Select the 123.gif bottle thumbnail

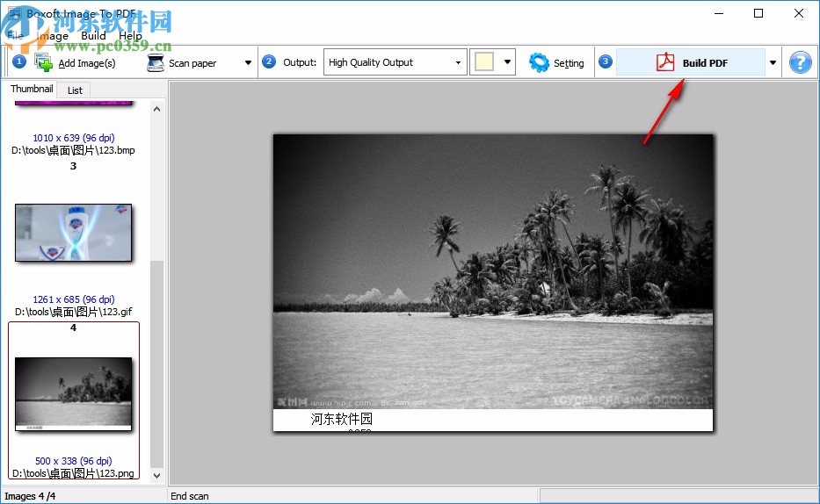[x=73, y=233]
